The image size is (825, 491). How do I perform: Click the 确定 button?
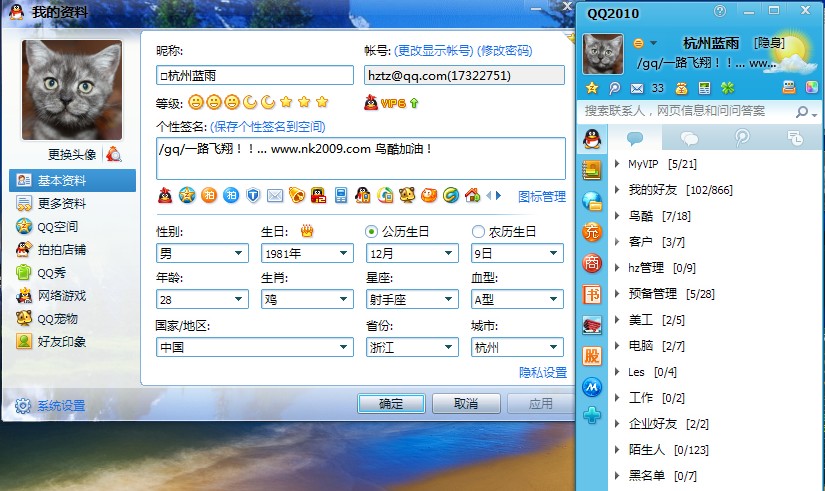[x=391, y=404]
